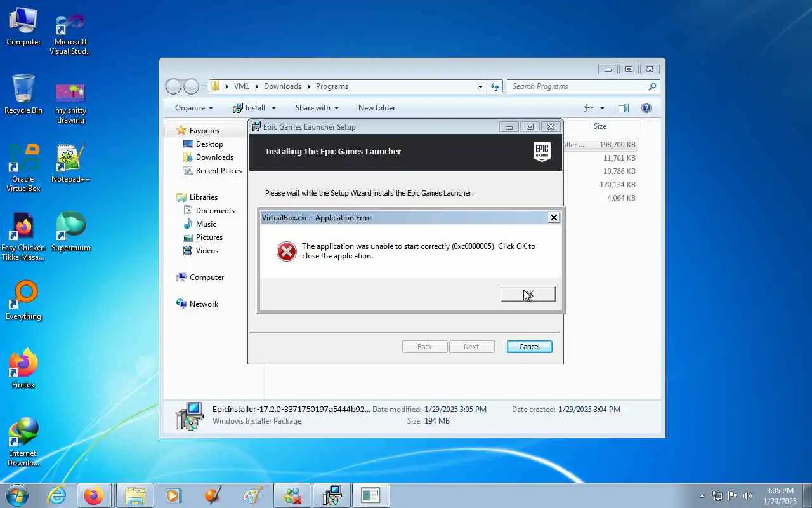Click the change your view icon
The image size is (812, 508).
589,108
